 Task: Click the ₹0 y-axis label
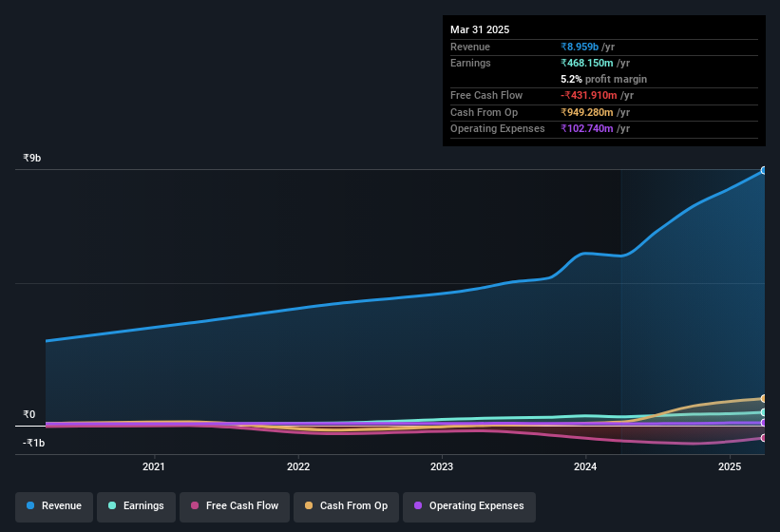coord(29,414)
